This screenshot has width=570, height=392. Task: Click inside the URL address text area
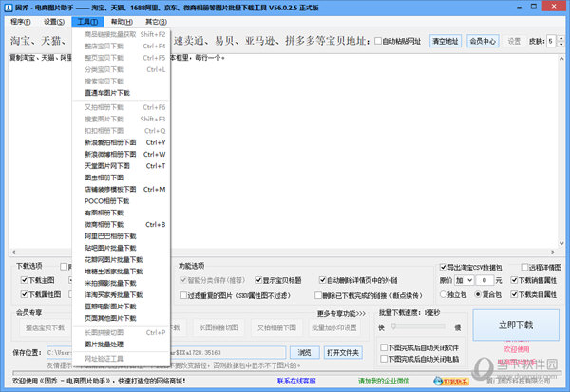pos(283,151)
